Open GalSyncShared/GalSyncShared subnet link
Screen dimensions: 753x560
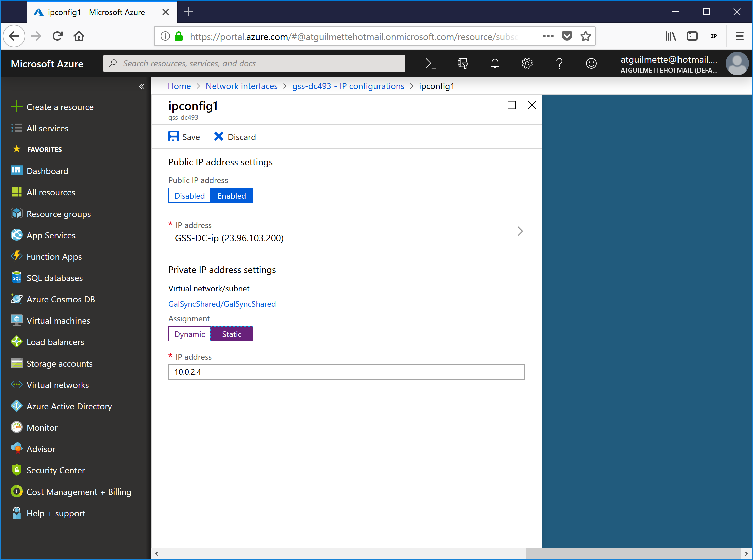tap(222, 304)
